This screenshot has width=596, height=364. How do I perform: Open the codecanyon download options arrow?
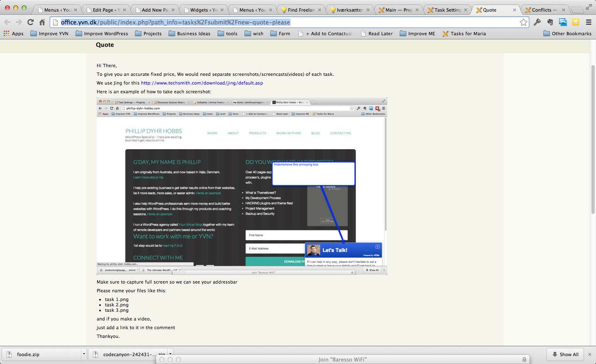(170, 354)
